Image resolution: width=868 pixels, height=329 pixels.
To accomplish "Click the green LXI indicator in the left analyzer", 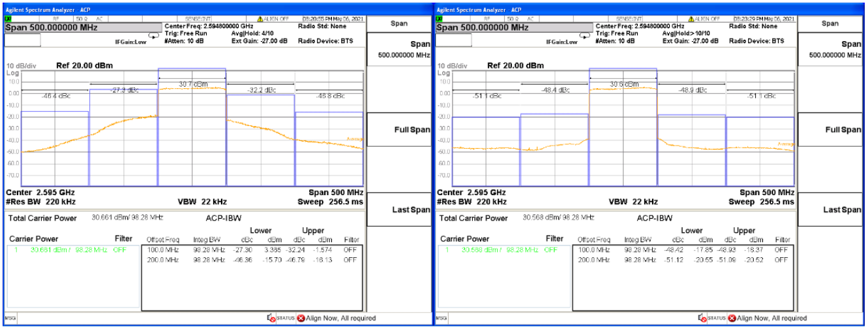I will 8,19.
